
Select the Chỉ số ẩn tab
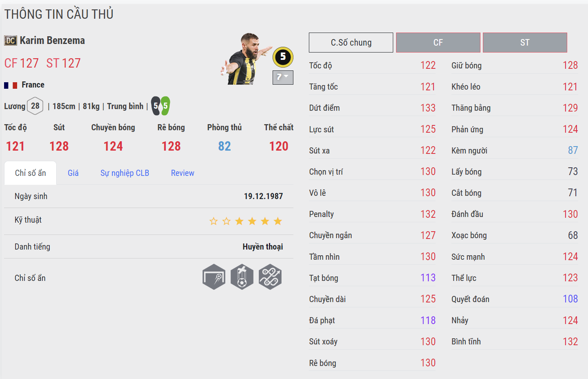point(30,173)
